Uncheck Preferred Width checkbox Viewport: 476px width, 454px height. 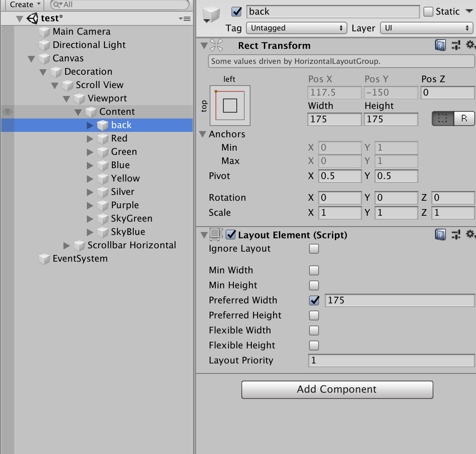tap(314, 300)
